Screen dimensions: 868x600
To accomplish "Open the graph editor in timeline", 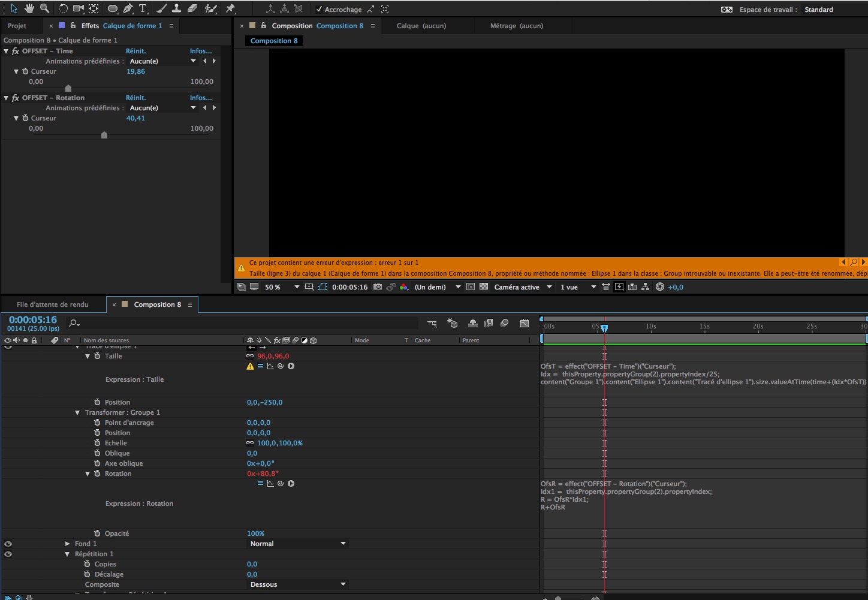I will pyautogui.click(x=524, y=324).
